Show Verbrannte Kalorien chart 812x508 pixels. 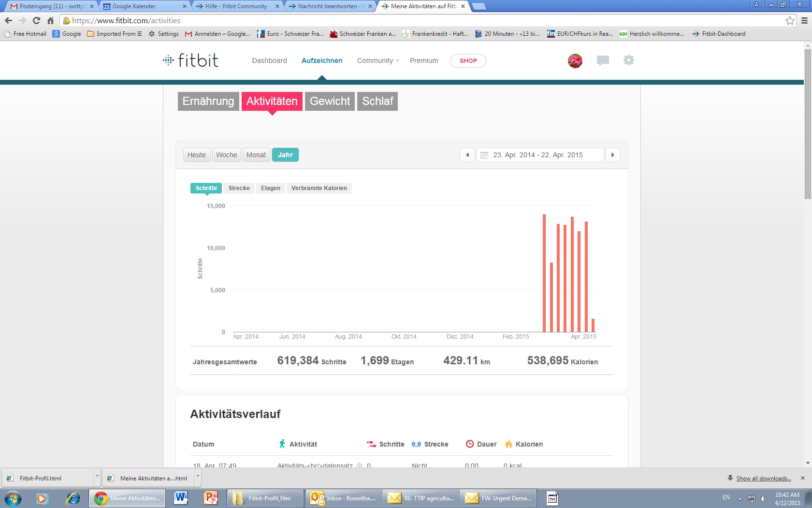(319, 188)
